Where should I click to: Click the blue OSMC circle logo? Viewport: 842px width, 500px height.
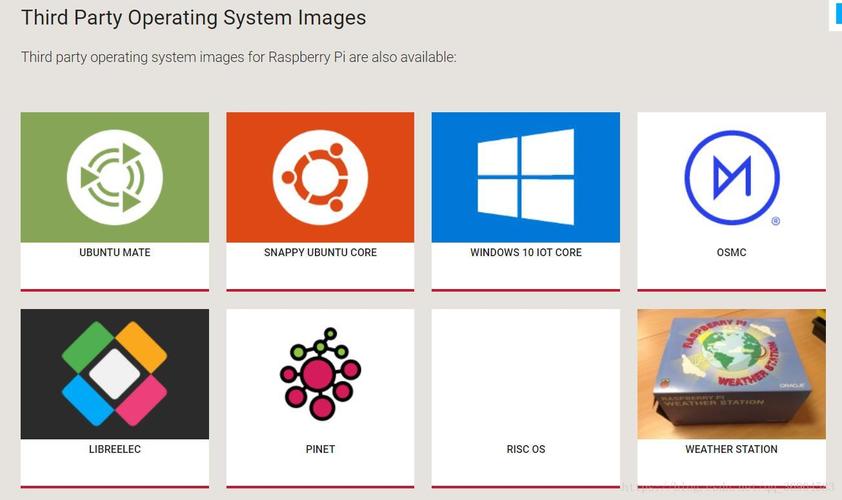[731, 177]
